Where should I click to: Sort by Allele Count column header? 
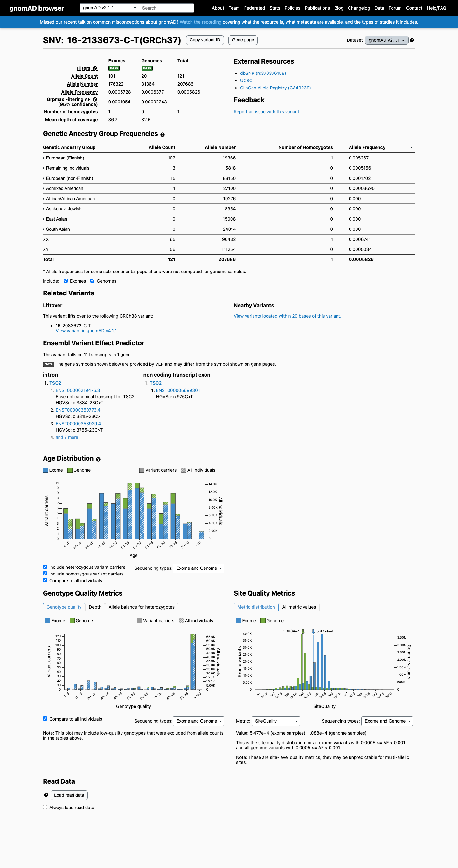coord(162,148)
